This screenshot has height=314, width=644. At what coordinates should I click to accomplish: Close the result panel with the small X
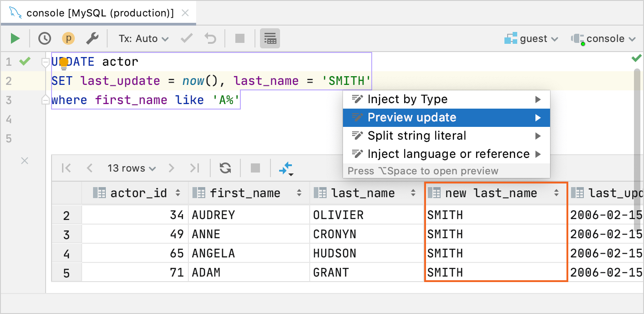click(25, 160)
